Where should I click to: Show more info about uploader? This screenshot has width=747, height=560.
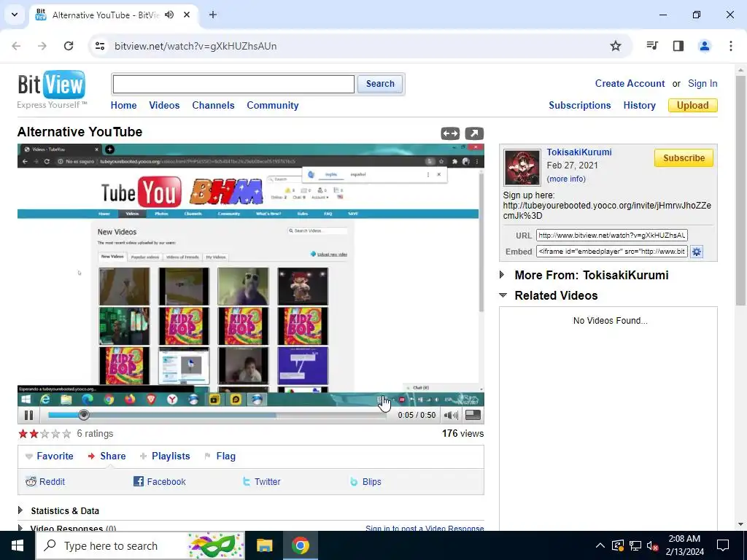(566, 179)
